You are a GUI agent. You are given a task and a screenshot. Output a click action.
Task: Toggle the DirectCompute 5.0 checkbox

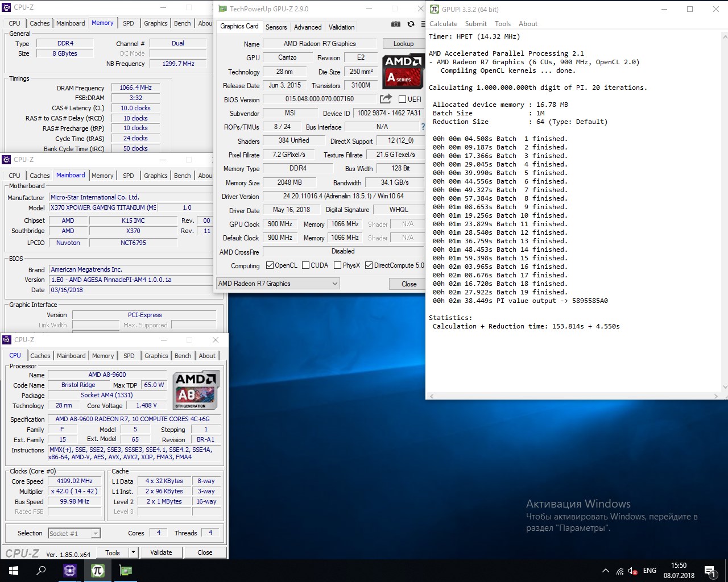click(x=369, y=265)
